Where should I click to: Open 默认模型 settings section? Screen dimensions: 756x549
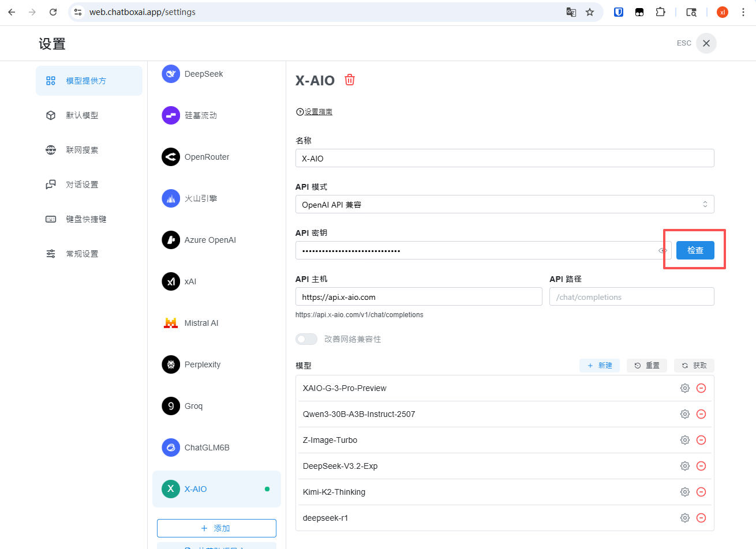click(x=89, y=115)
